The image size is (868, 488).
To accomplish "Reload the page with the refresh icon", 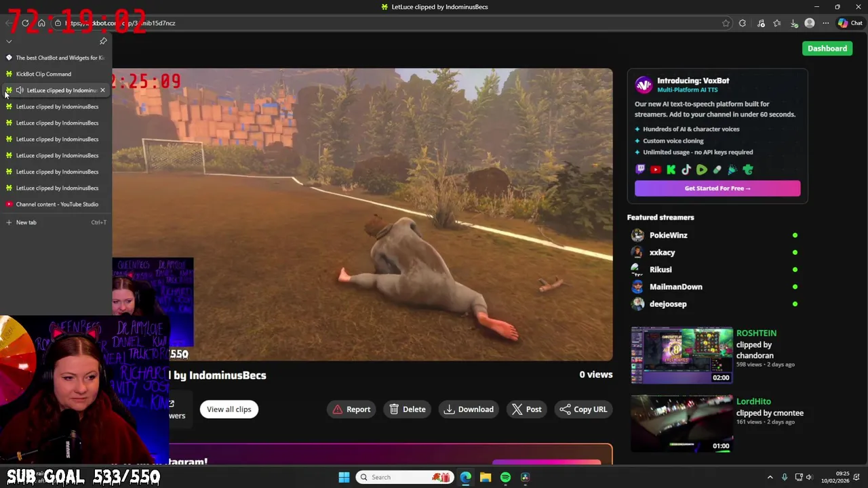I will (25, 23).
